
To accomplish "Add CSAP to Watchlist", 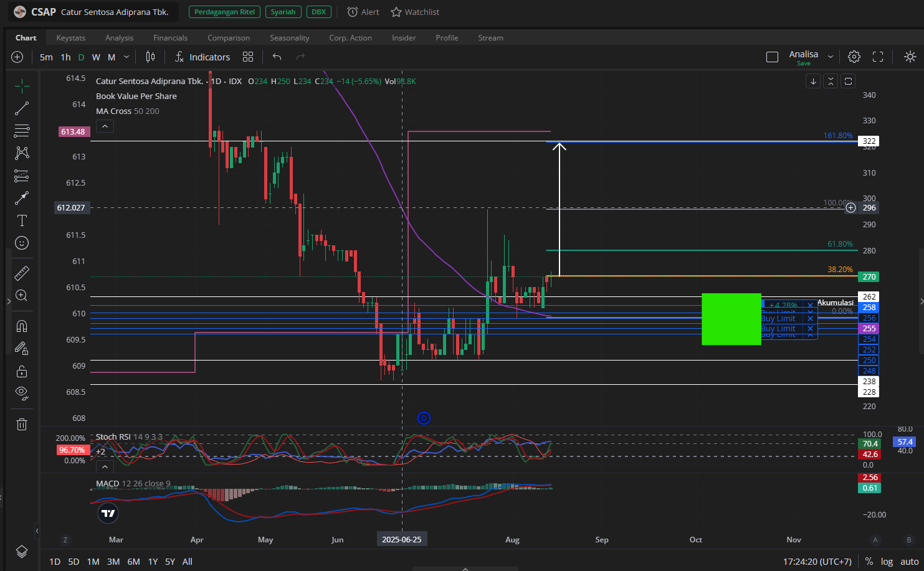I will pos(415,12).
